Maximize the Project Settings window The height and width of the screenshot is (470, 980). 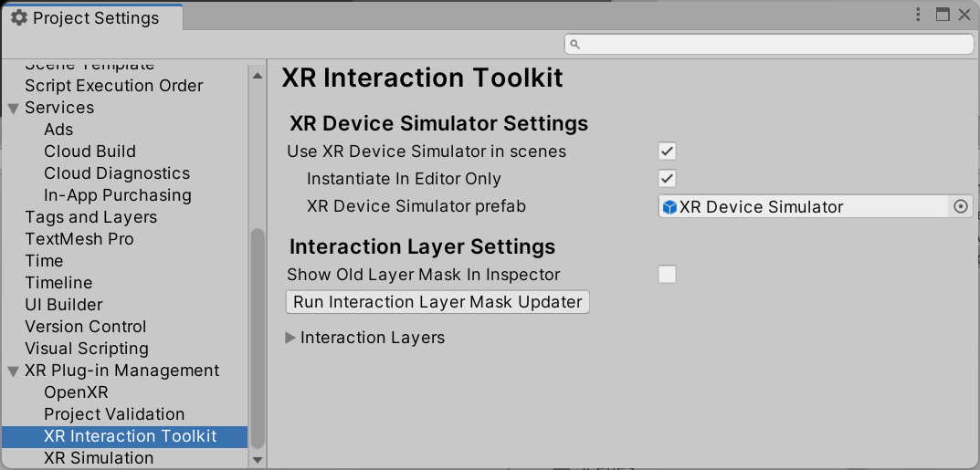click(x=943, y=15)
